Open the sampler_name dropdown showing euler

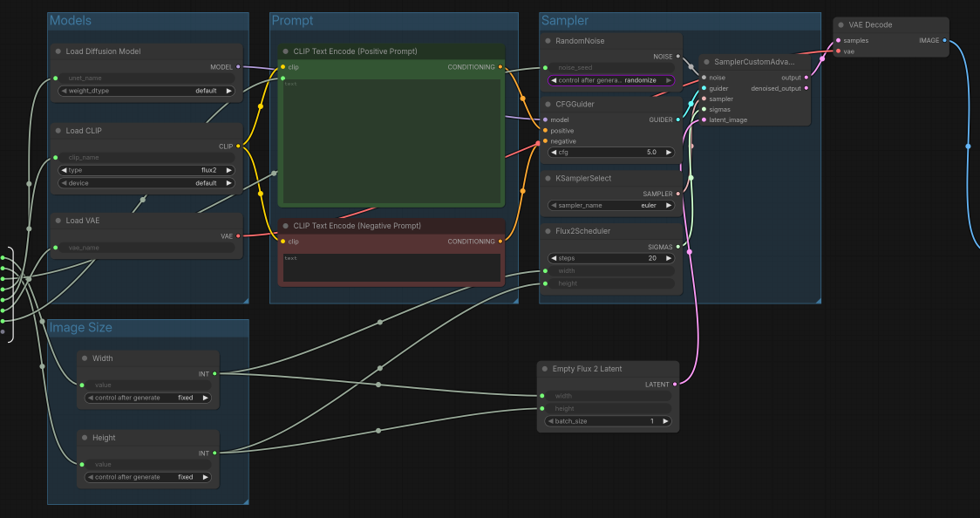coord(610,205)
